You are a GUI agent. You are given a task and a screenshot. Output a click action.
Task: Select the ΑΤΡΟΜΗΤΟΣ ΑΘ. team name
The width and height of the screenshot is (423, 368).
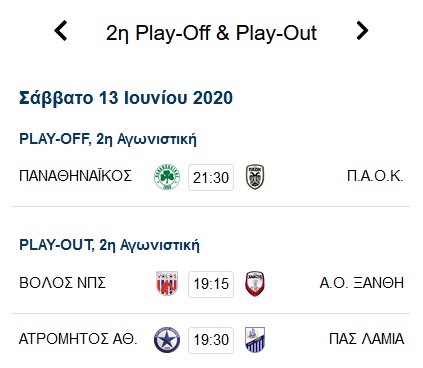point(78,339)
